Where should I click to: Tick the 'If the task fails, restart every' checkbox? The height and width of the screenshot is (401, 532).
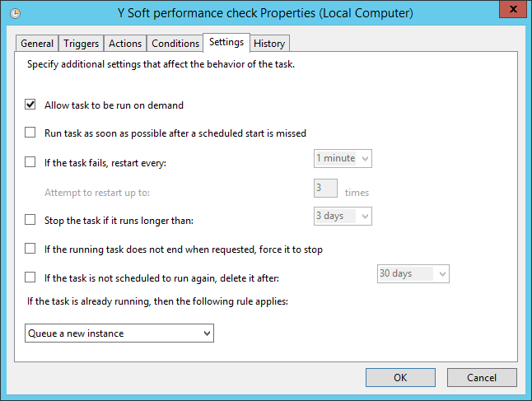click(x=30, y=163)
